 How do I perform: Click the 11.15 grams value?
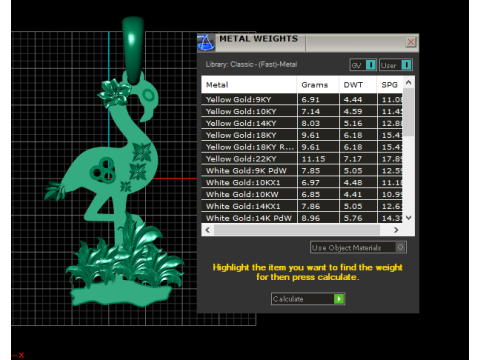313,159
